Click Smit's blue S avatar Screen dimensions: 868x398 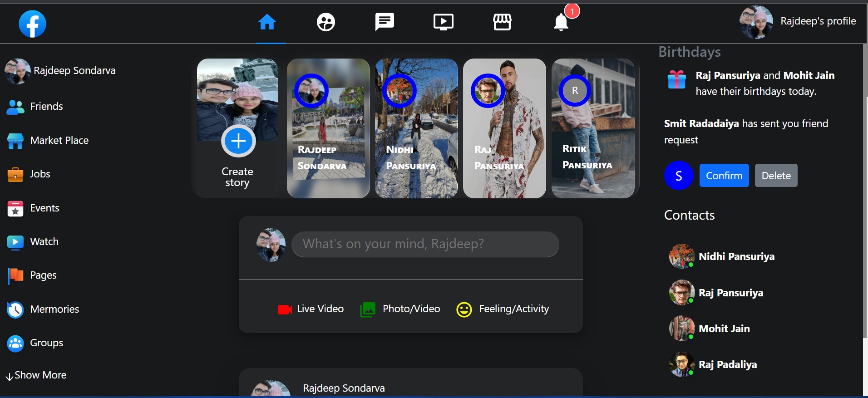(x=679, y=176)
